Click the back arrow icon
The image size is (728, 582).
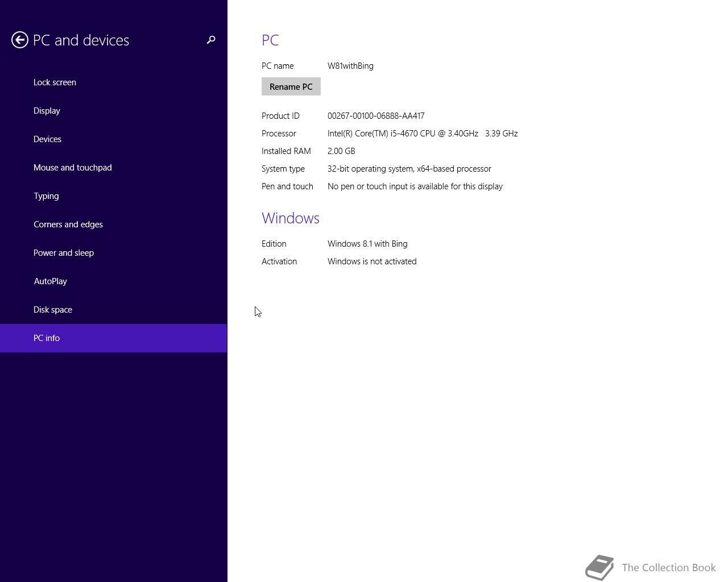coord(20,40)
